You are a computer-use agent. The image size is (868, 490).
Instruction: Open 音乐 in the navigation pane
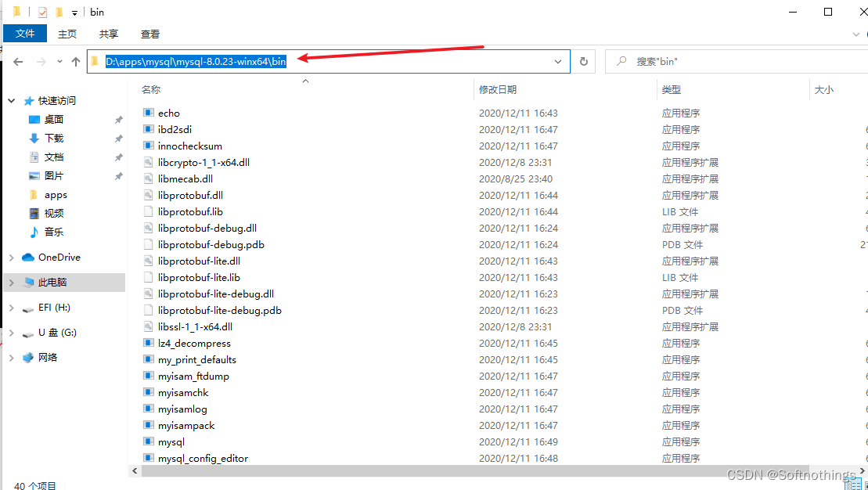[x=54, y=232]
